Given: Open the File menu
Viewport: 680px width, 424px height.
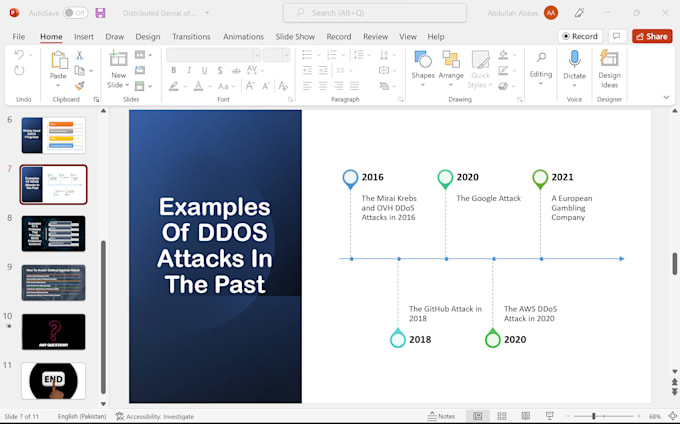Looking at the screenshot, I should (19, 37).
